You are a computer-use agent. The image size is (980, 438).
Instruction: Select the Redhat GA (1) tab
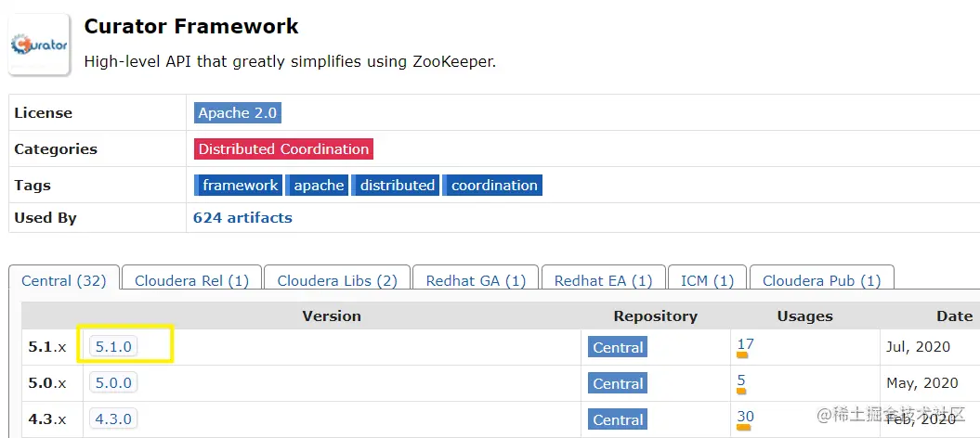[476, 280]
